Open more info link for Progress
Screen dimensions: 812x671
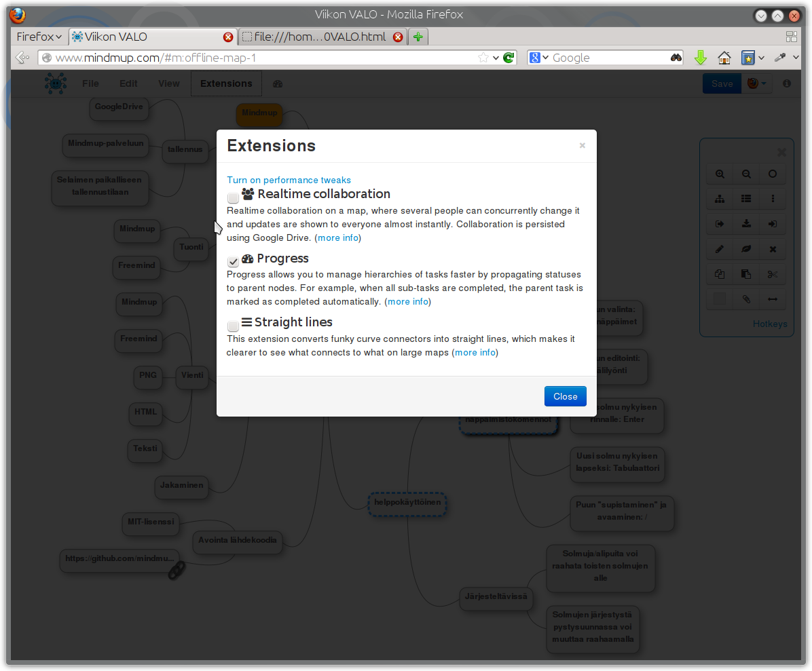tap(408, 302)
